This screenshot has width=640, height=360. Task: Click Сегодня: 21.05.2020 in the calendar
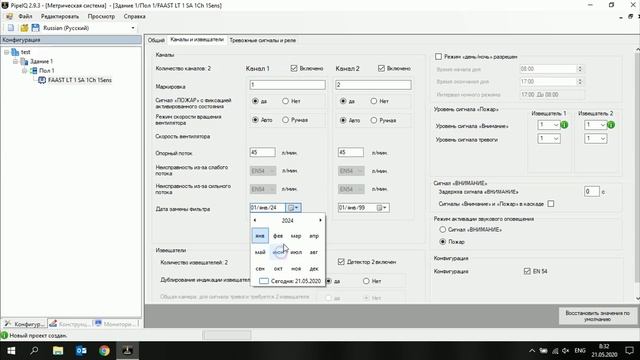[290, 281]
